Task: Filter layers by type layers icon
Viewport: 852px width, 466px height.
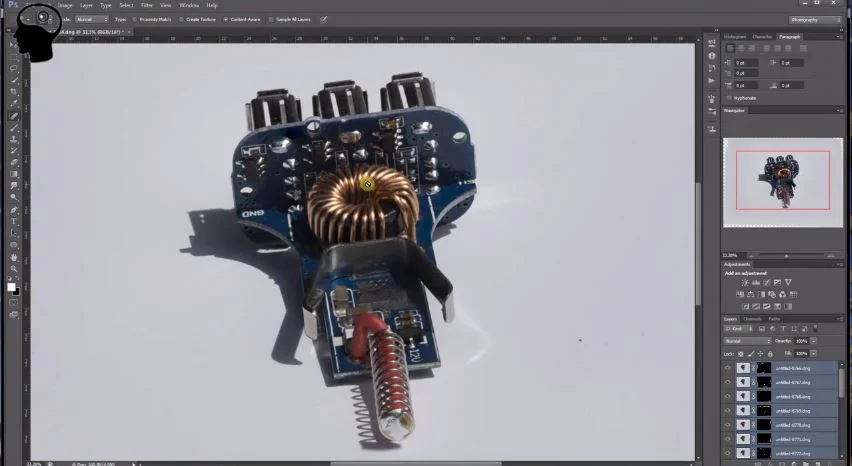Action: [783, 329]
